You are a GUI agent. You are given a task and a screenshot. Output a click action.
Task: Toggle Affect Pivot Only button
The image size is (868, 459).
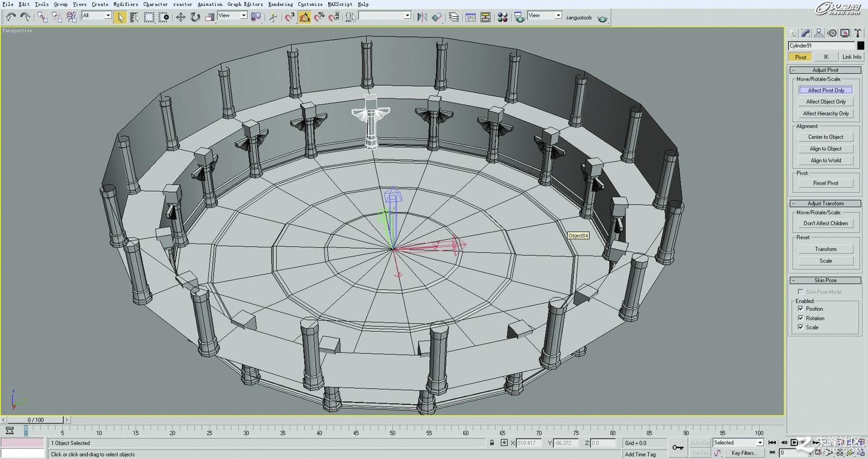click(x=826, y=90)
